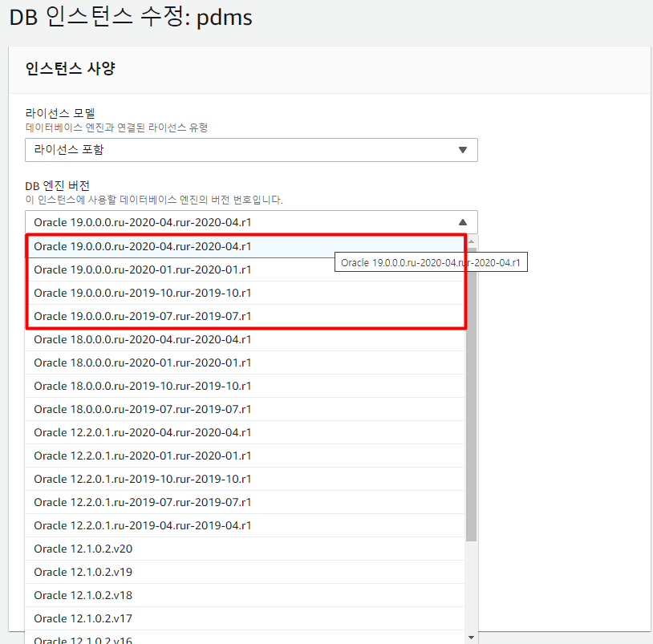653x644 pixels.
Task: Choose Oracle 18.0.0.0.ru-2019-07.rur-2019-07.r1
Action: click(245, 410)
